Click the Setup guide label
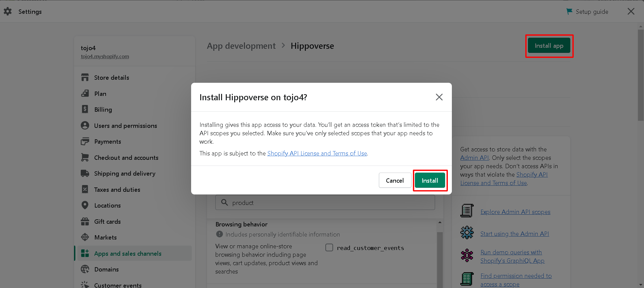This screenshot has width=644, height=288. [592, 12]
